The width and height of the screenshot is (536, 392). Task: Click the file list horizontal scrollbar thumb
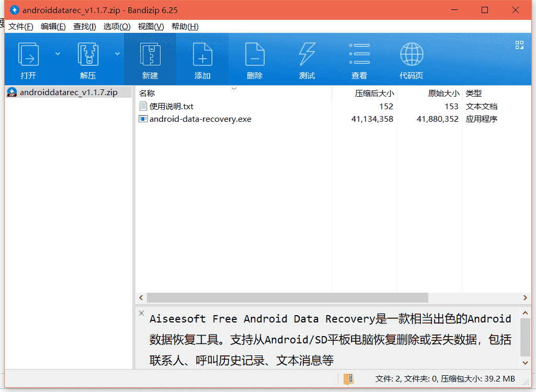point(288,298)
